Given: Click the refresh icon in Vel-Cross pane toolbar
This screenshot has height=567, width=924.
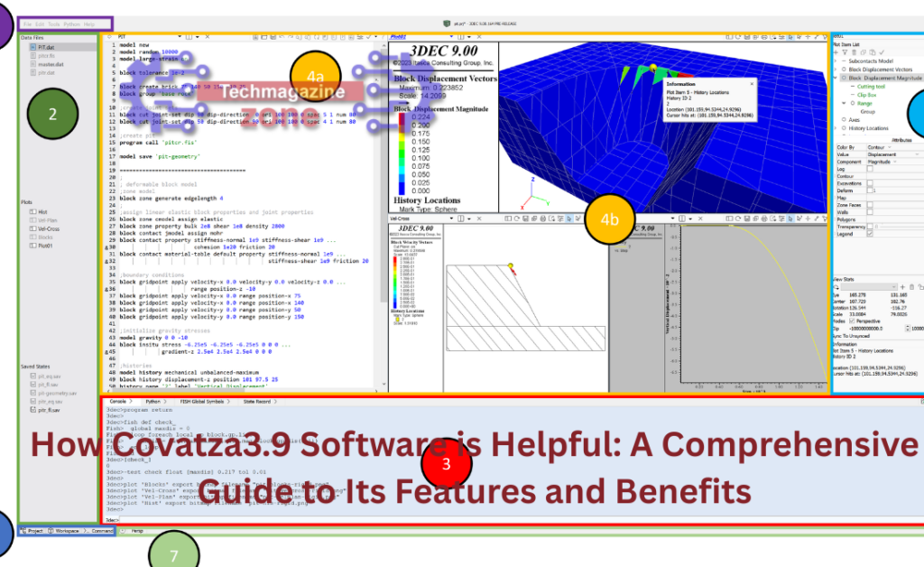Looking at the screenshot, I should pos(517,218).
